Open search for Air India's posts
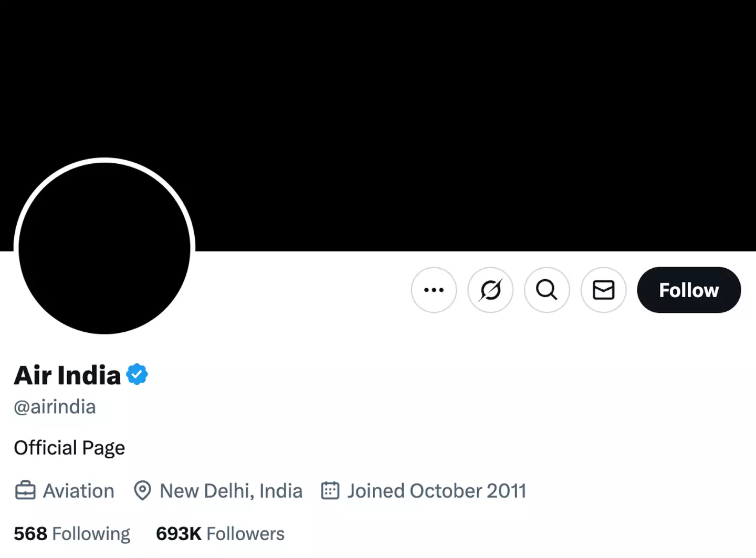The width and height of the screenshot is (756, 558). coord(547,290)
